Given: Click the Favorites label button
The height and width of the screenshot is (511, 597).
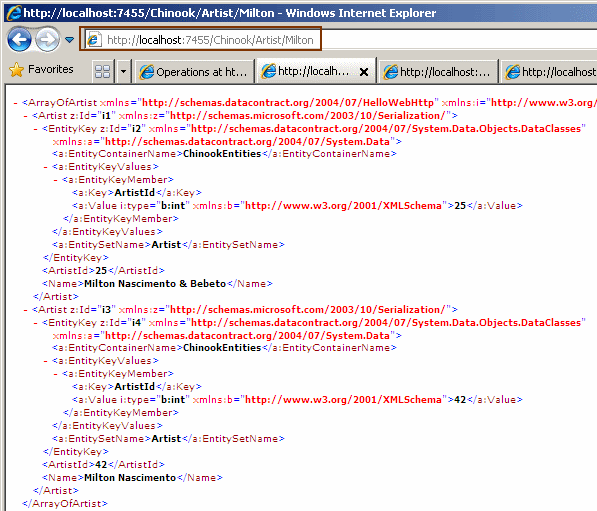Looking at the screenshot, I should coord(51,69).
